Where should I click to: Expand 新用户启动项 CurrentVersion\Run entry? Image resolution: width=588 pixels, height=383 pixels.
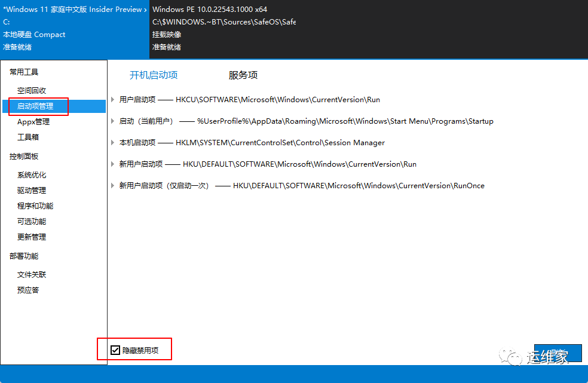click(112, 164)
